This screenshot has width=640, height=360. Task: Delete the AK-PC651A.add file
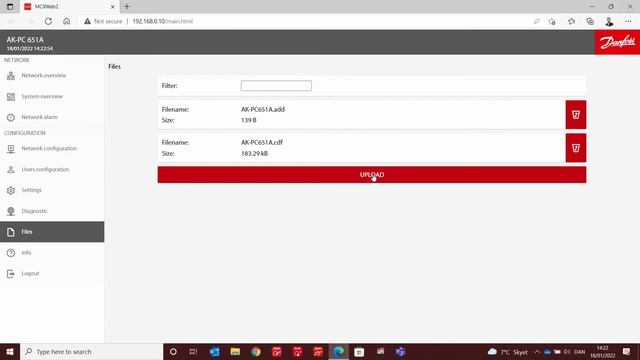(x=576, y=115)
